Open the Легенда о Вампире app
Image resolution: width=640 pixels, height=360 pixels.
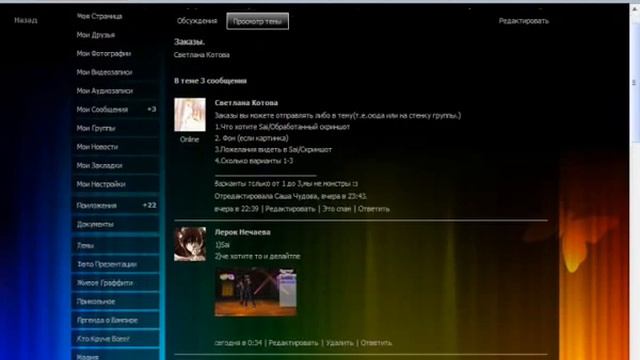coord(107,320)
